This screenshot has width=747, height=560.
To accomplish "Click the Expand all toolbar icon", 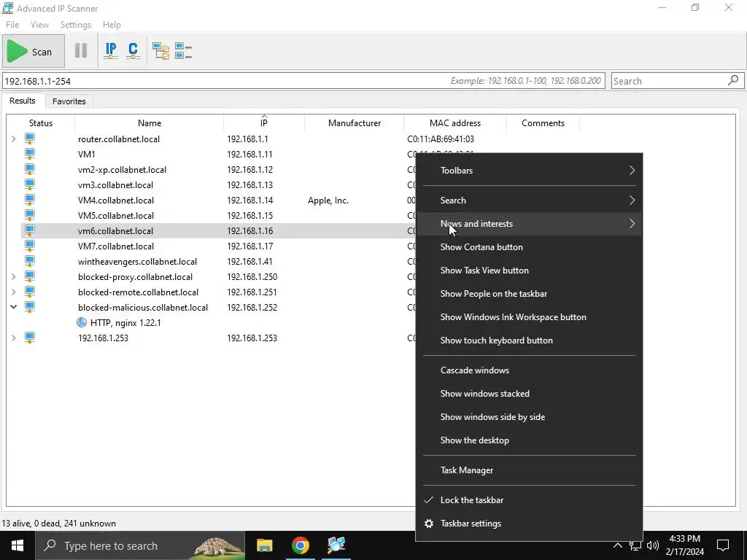I will tap(160, 50).
